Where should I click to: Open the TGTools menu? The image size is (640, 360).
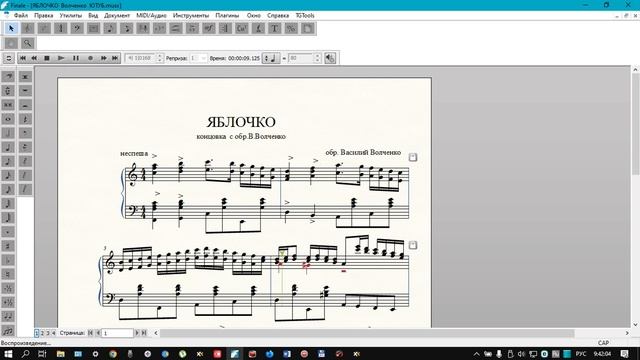tap(305, 15)
